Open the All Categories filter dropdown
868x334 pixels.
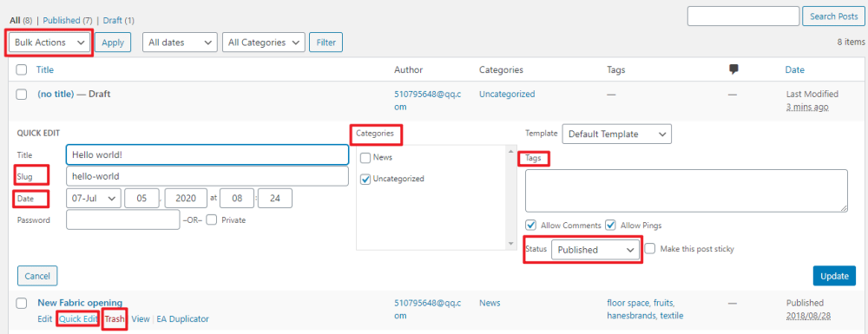click(x=264, y=42)
